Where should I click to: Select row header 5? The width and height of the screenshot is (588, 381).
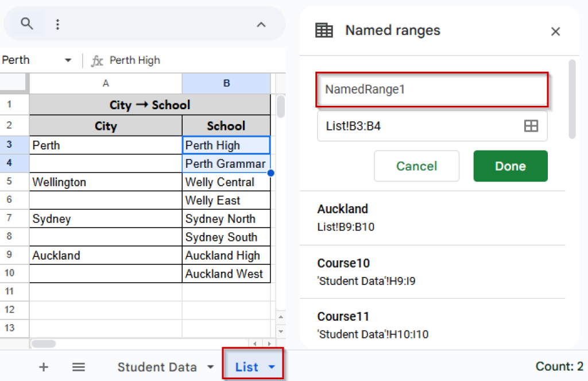[x=14, y=182]
